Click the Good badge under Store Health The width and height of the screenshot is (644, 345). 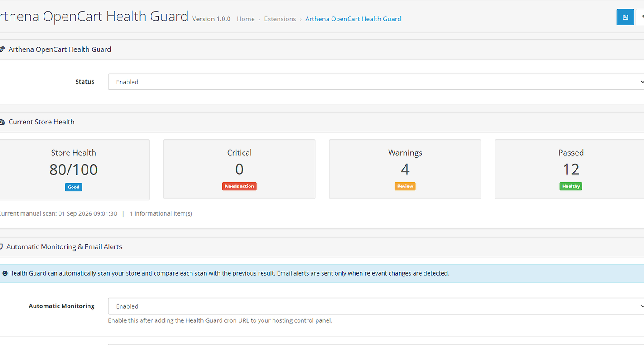pos(73,187)
